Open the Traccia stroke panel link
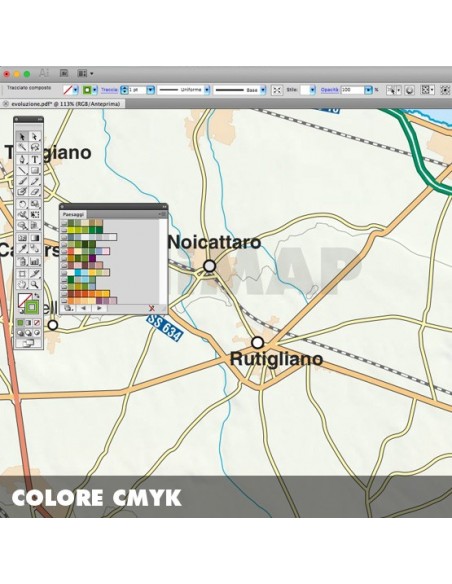This screenshot has width=452, height=584. click(109, 90)
